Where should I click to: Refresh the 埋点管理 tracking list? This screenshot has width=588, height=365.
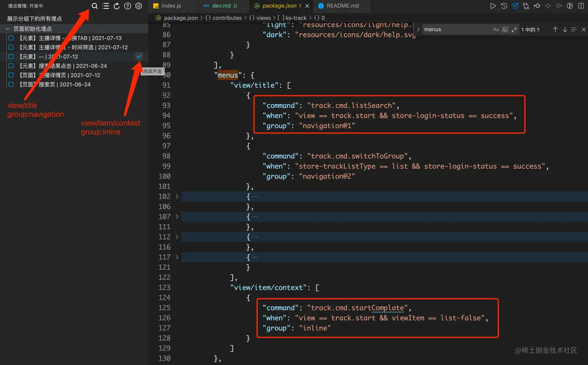coord(116,6)
